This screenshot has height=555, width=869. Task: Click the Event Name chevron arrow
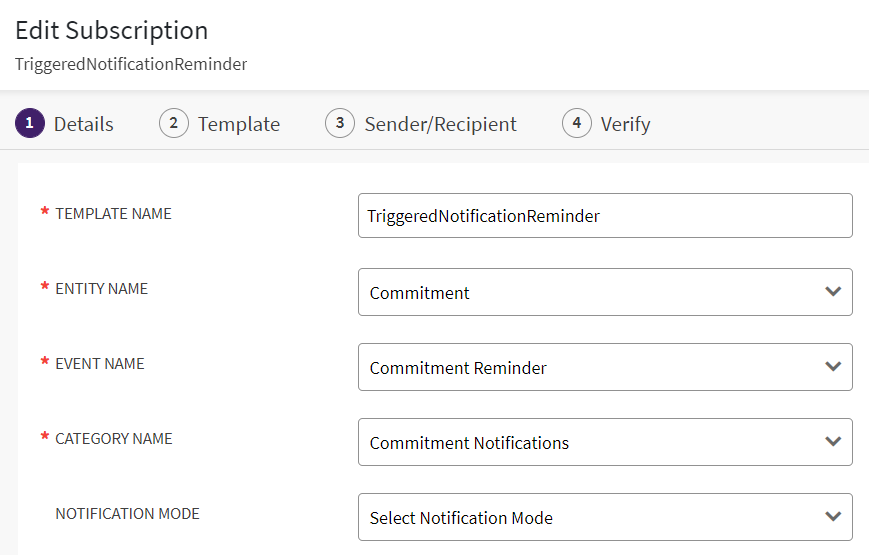click(832, 367)
